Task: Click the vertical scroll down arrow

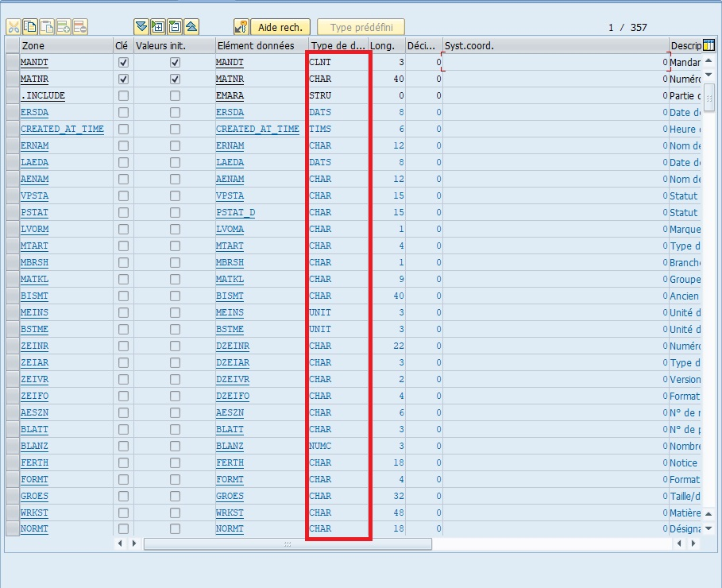Action: [x=709, y=75]
